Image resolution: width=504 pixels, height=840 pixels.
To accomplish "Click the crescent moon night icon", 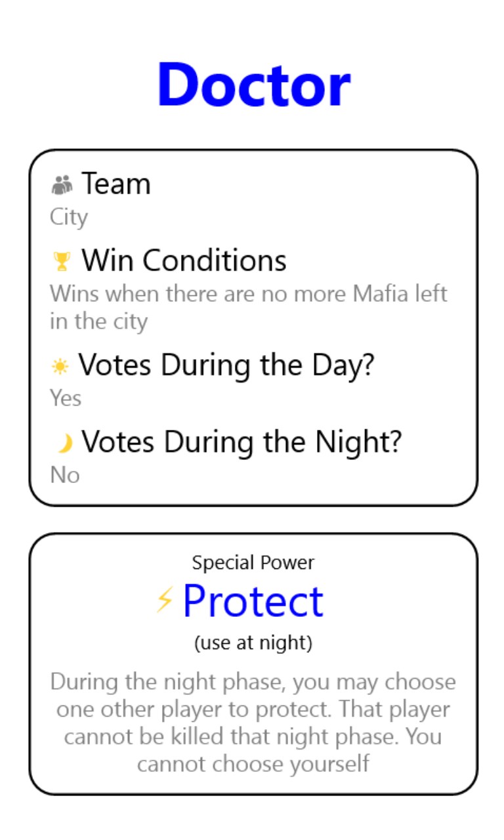I will [64, 444].
